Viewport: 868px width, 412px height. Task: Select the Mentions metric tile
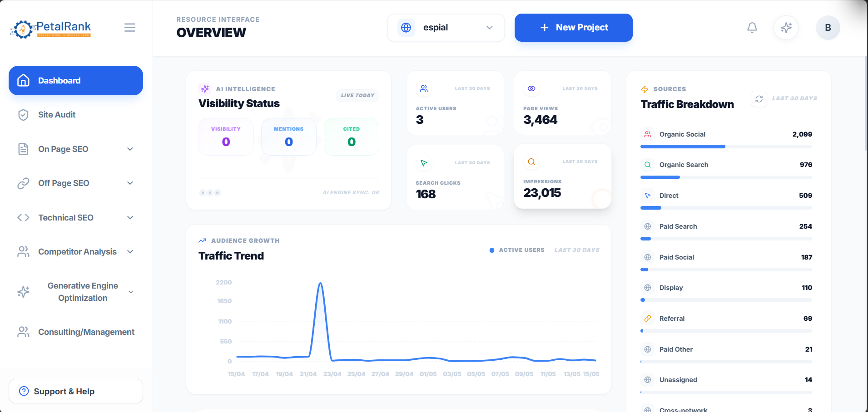click(x=289, y=137)
